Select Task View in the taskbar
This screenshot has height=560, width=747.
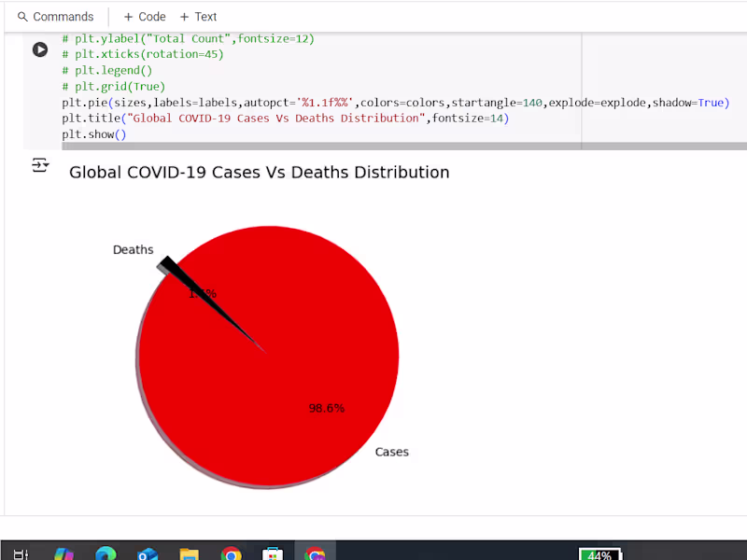click(x=20, y=553)
